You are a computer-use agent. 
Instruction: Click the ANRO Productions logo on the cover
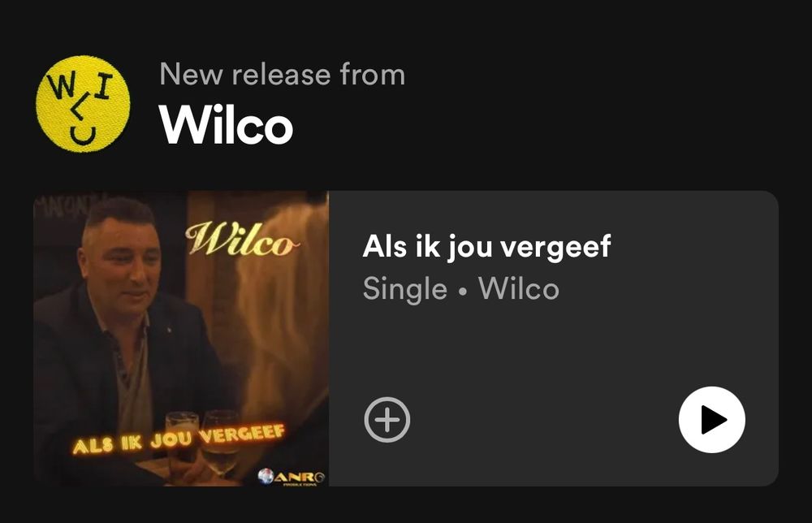tap(292, 477)
